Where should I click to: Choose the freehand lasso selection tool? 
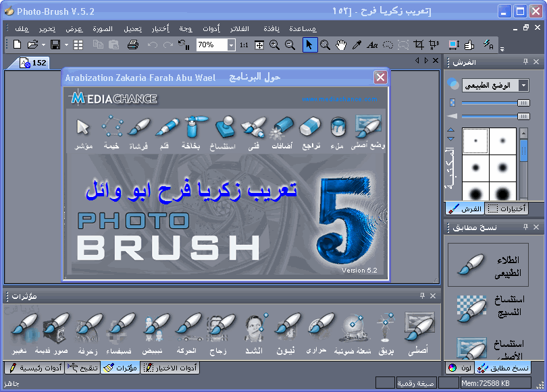[x=388, y=45]
